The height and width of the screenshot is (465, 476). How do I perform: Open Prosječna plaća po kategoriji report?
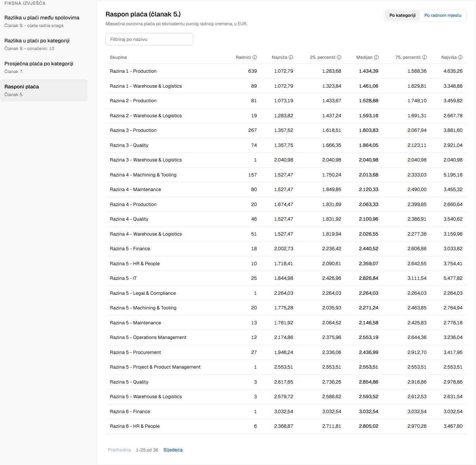(44, 67)
